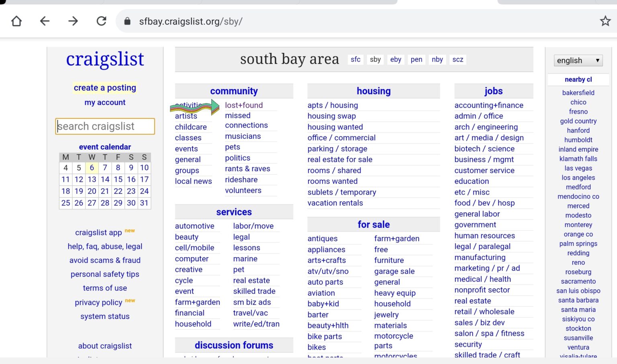The height and width of the screenshot is (364, 617).
Task: Open vacation rentals
Action: (x=335, y=203)
